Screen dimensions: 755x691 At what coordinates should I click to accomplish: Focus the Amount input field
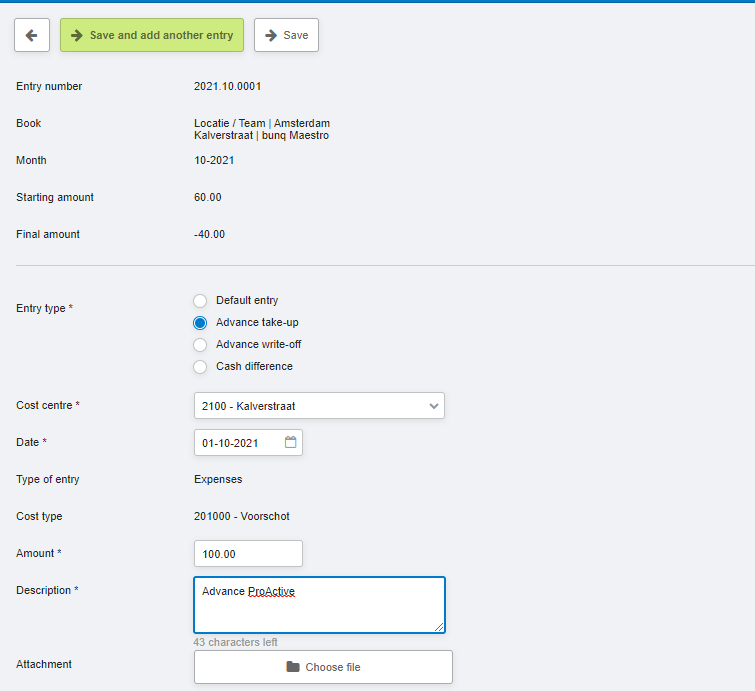click(x=248, y=554)
